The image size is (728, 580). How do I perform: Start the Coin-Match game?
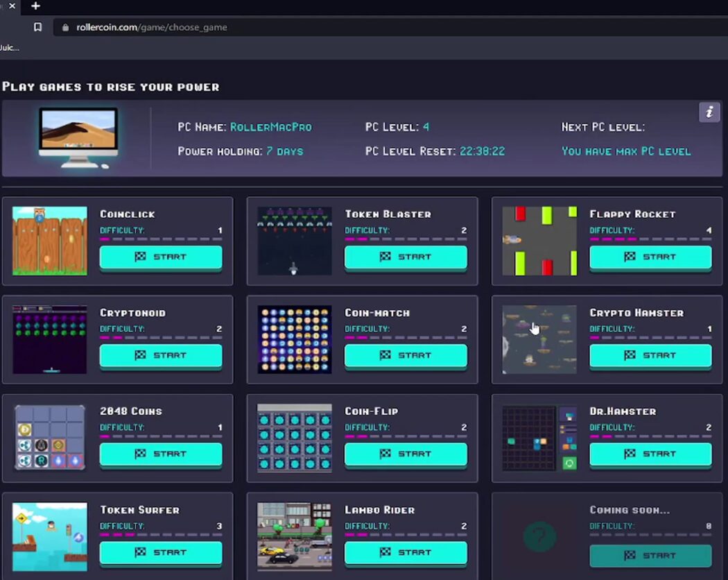[x=406, y=355]
